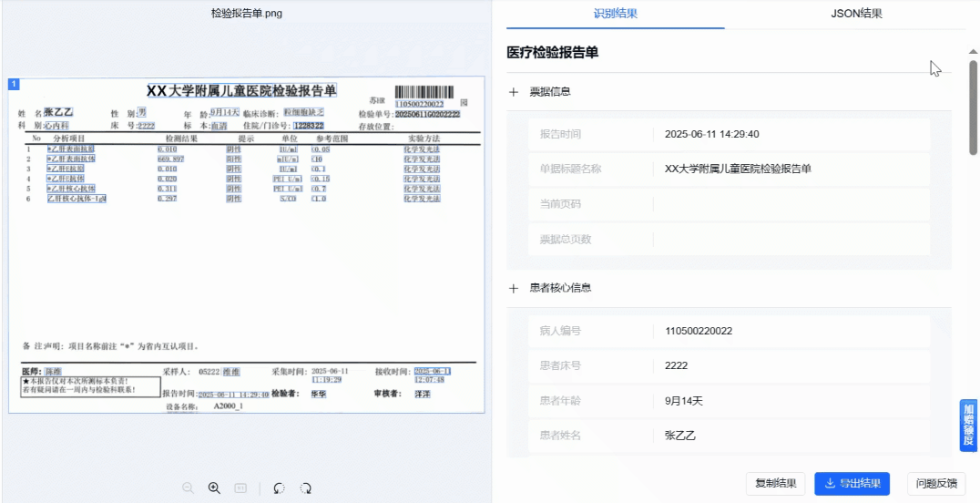Click highlighted 报告时间 2025-06-11 14:29:40 on report image
Image resolution: width=980 pixels, height=503 pixels.
(x=233, y=395)
